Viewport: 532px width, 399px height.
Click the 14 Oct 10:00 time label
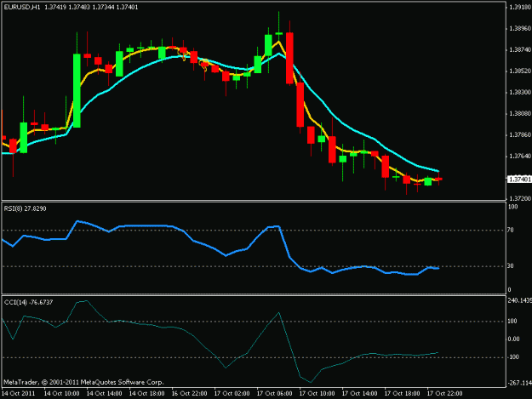point(62,394)
